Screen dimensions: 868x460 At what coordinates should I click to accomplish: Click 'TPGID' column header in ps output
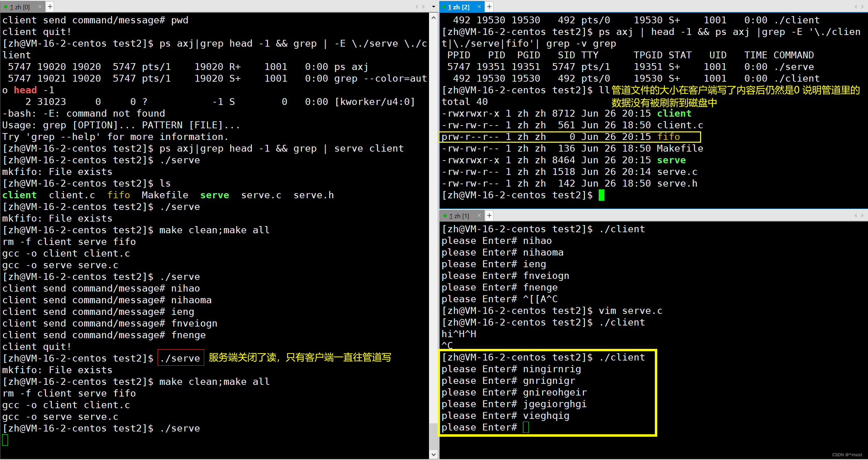(x=648, y=55)
